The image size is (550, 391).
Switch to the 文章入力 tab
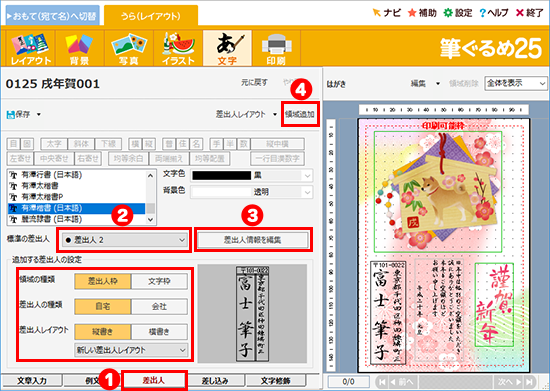32,381
